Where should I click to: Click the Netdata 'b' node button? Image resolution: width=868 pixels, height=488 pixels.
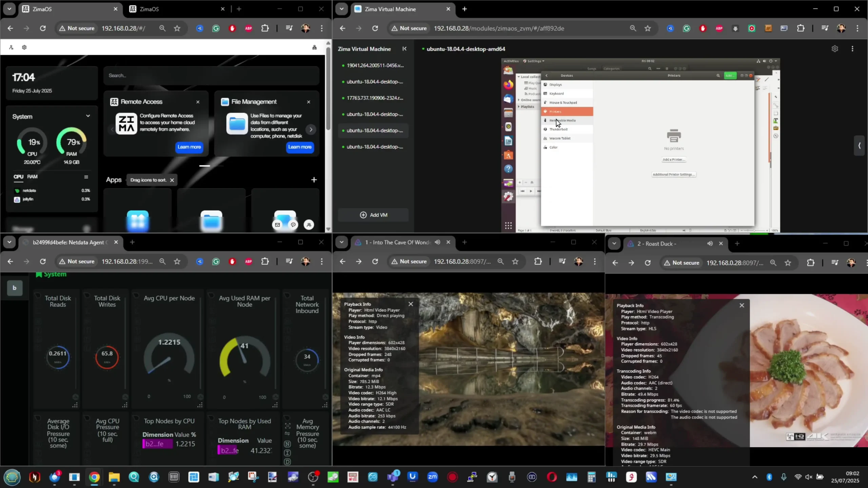(x=14, y=288)
